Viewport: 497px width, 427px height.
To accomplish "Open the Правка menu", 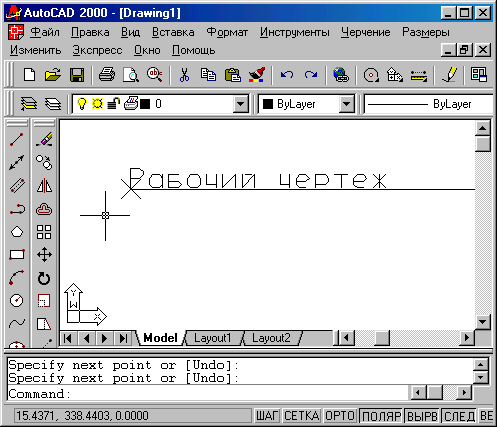I will 90,32.
